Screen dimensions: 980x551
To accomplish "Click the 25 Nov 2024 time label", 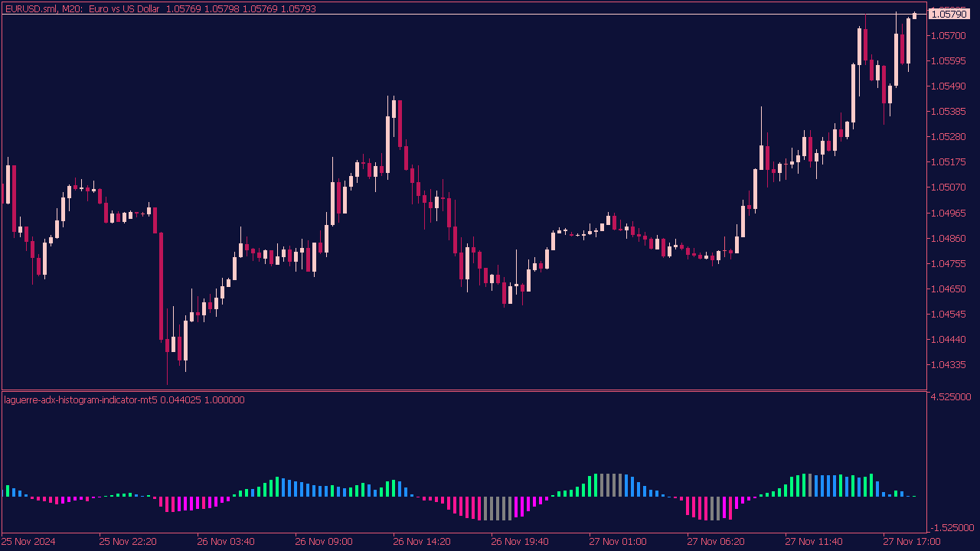I will [28, 541].
